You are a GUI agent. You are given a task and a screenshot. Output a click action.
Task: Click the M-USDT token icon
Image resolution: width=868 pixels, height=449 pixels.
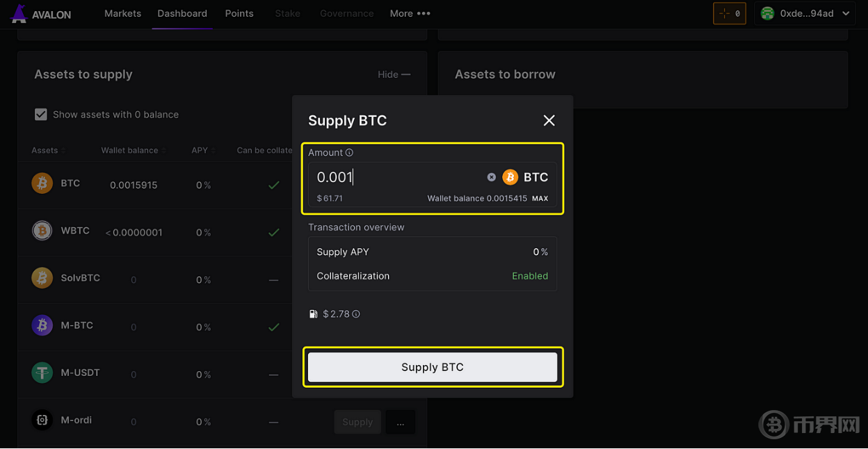point(42,372)
